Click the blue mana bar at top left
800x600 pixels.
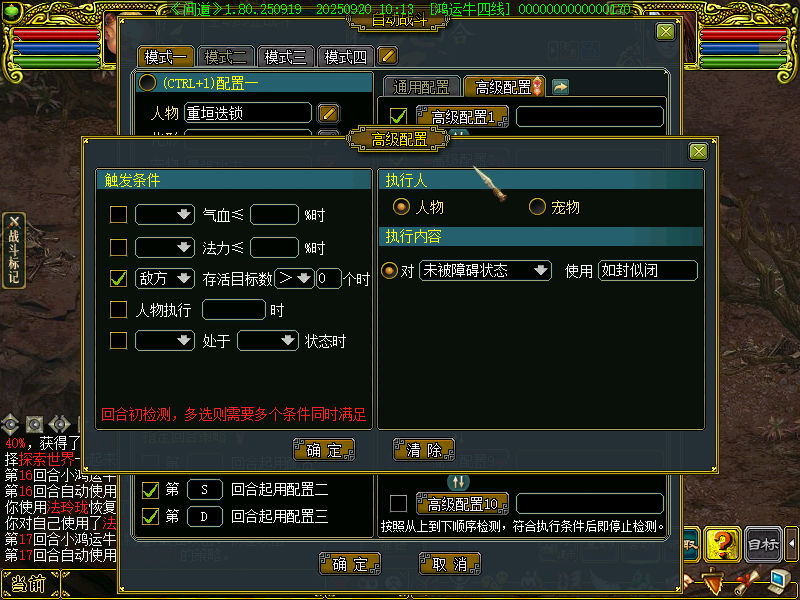coord(56,48)
